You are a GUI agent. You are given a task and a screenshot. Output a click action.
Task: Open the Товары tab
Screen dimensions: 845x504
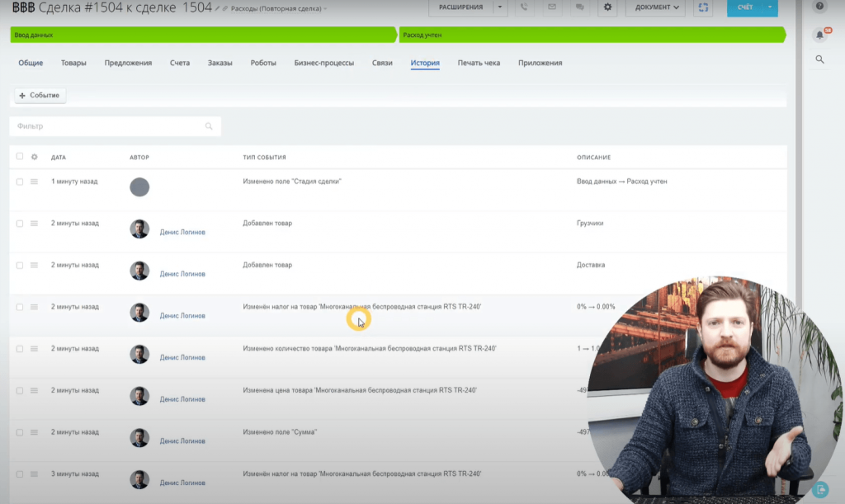(x=73, y=63)
